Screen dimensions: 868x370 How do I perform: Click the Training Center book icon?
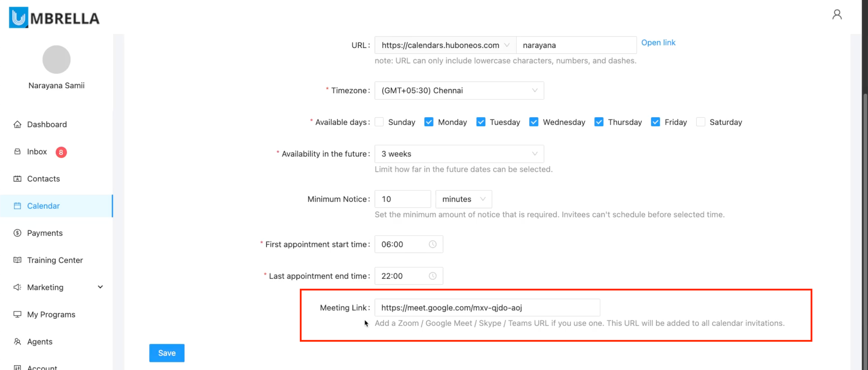17,260
